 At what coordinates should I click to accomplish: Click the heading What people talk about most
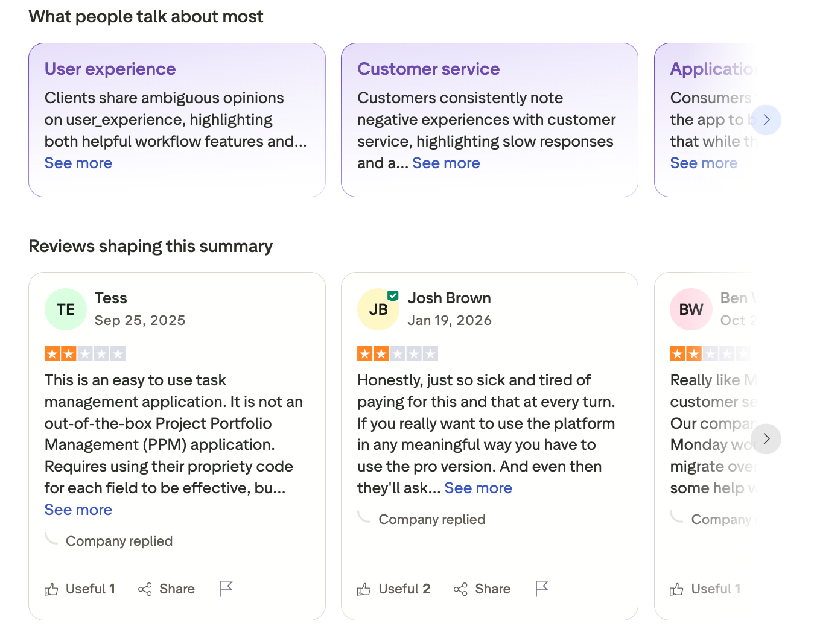point(146,17)
